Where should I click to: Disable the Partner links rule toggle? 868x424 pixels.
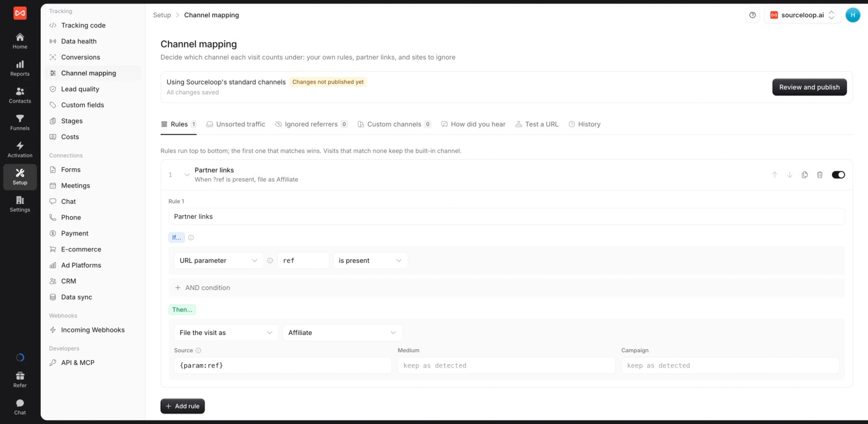tap(838, 175)
